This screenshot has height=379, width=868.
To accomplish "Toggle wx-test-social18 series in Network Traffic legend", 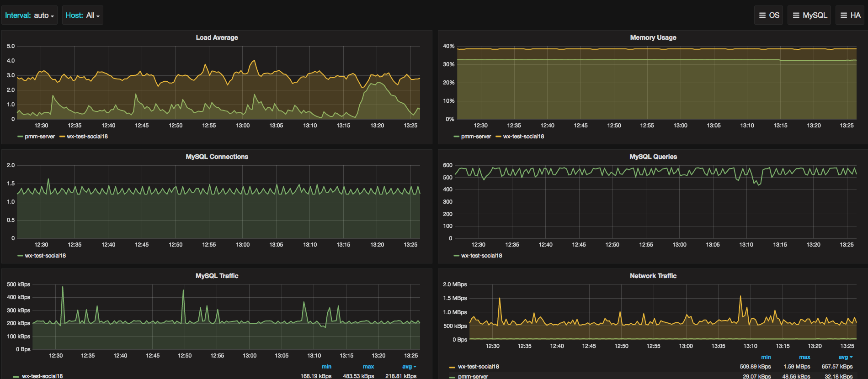I will tap(479, 367).
